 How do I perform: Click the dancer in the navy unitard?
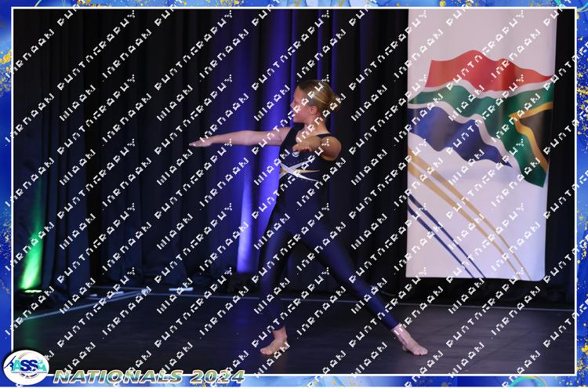point(308,217)
